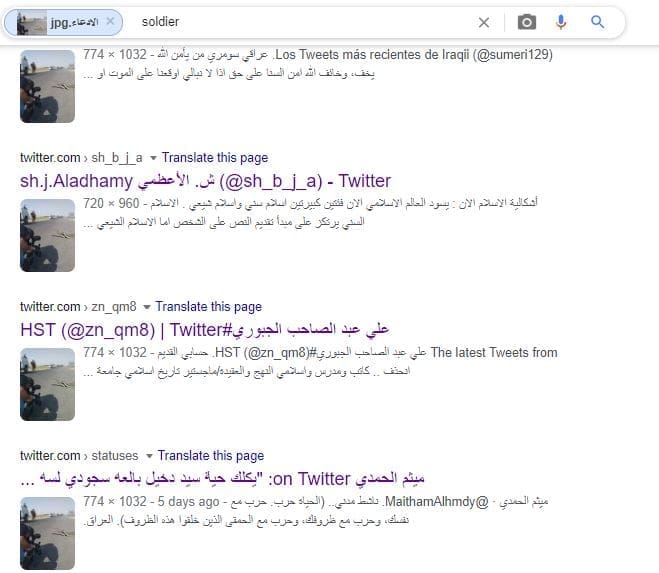
Task: Click the magnifier search button
Action: (x=598, y=22)
